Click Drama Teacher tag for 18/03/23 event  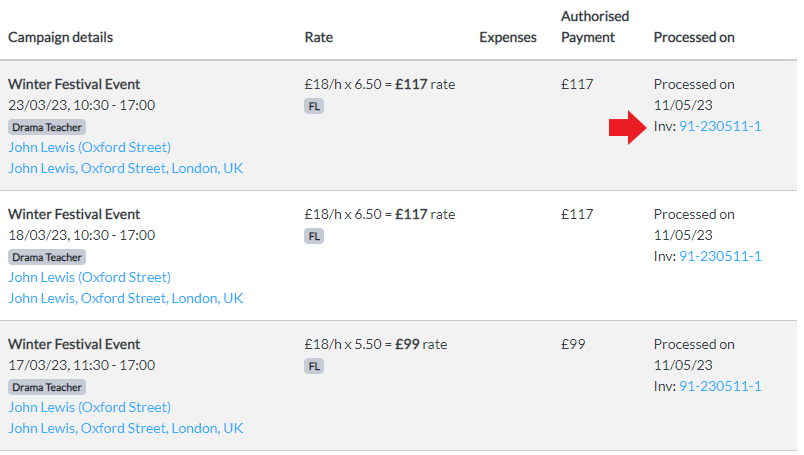click(x=47, y=257)
